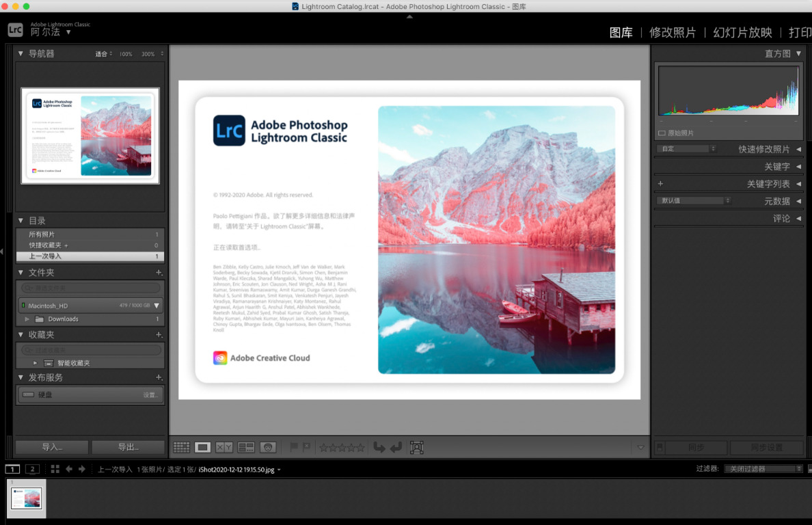Open the toolbar content dropdown triangle
Viewport: 812px width, 525px height.
[640, 447]
